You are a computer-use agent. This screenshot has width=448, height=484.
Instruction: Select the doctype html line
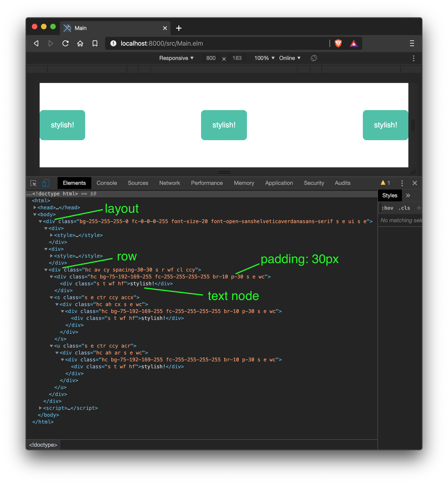[202, 194]
